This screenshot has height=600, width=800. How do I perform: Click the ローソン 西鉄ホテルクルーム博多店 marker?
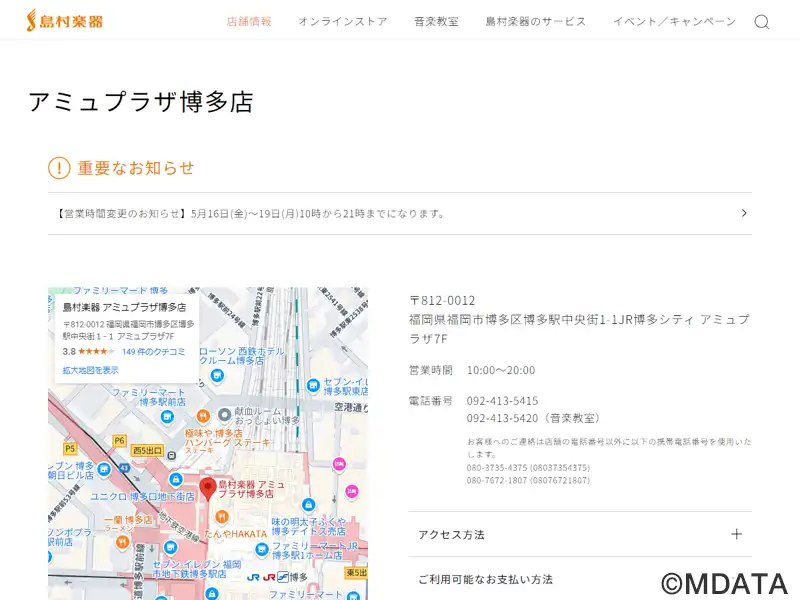(x=217, y=377)
